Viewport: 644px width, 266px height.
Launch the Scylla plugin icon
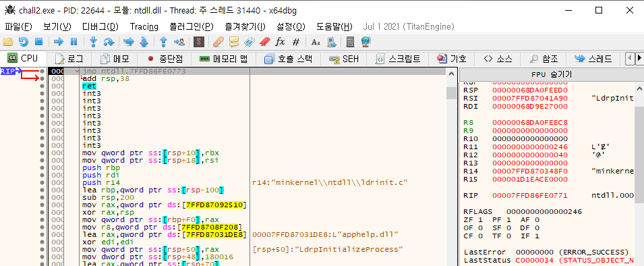[x=199, y=42]
